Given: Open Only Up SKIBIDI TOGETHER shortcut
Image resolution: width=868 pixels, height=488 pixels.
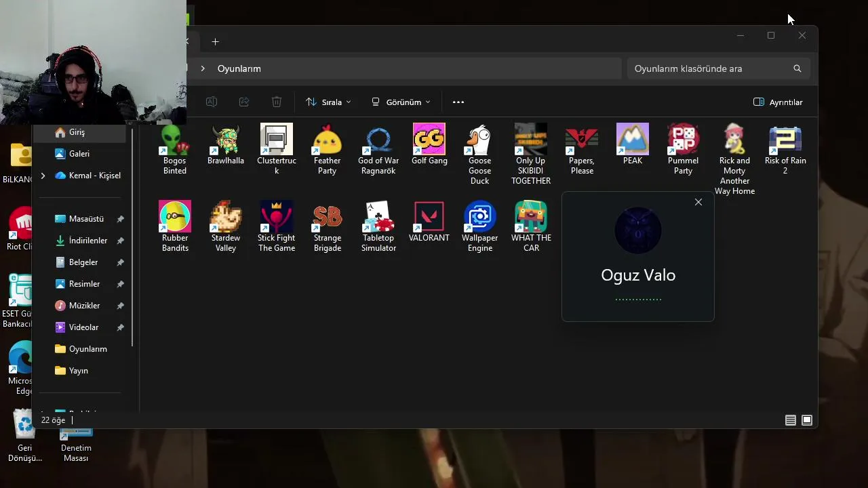Looking at the screenshot, I should 531,155.
